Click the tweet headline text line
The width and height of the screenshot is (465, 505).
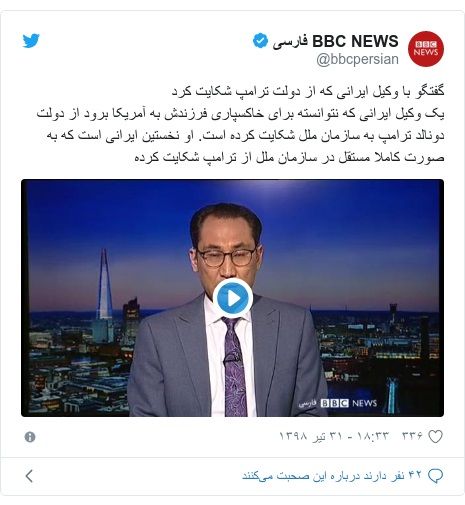(x=308, y=91)
